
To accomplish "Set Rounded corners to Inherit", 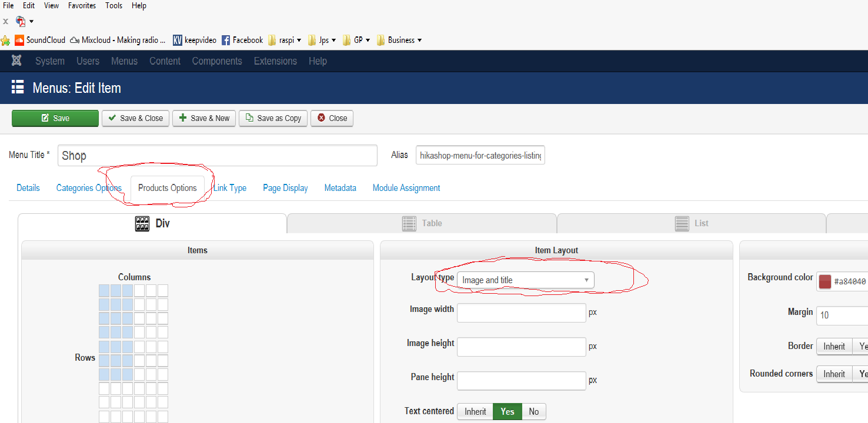I will point(834,374).
